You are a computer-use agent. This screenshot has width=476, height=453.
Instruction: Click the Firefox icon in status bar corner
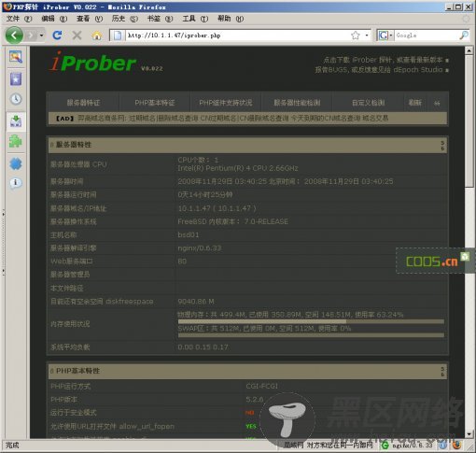point(456,446)
